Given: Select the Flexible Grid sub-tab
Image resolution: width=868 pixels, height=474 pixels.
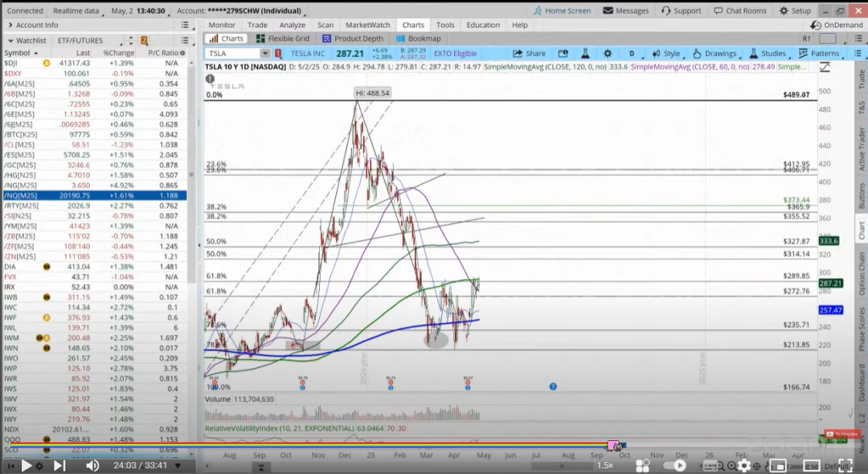Looking at the screenshot, I should coord(282,39).
